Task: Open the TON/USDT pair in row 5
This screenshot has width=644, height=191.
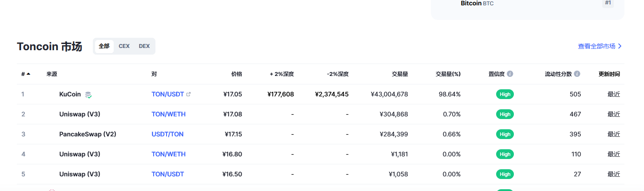Action: [167, 174]
